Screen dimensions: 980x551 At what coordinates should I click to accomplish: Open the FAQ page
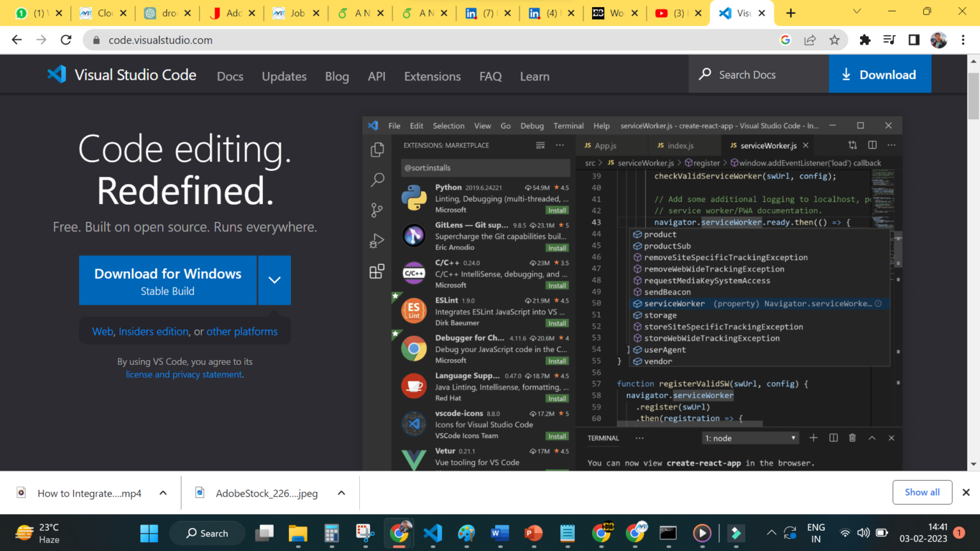[491, 76]
